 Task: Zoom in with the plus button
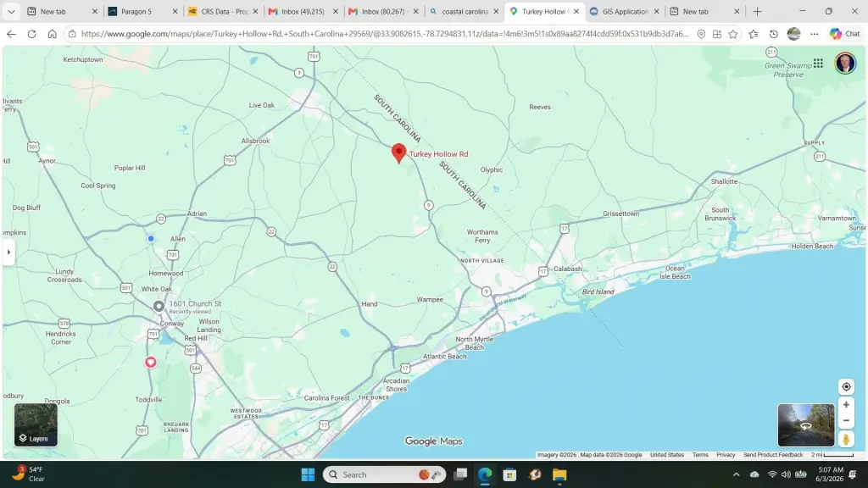coord(846,405)
